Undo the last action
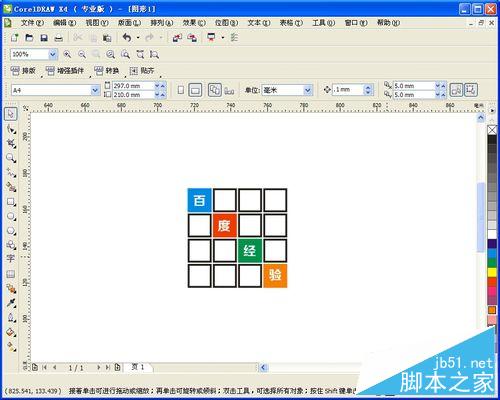 pyautogui.click(x=127, y=37)
